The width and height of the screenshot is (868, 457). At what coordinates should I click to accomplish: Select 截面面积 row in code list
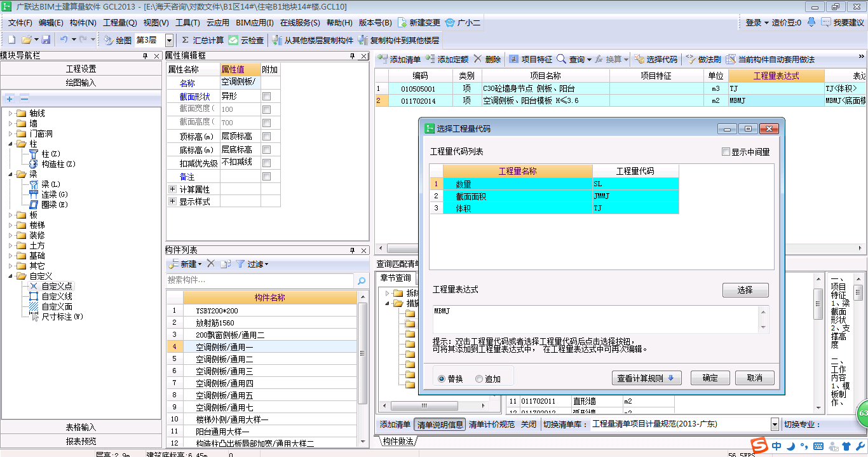coord(554,196)
